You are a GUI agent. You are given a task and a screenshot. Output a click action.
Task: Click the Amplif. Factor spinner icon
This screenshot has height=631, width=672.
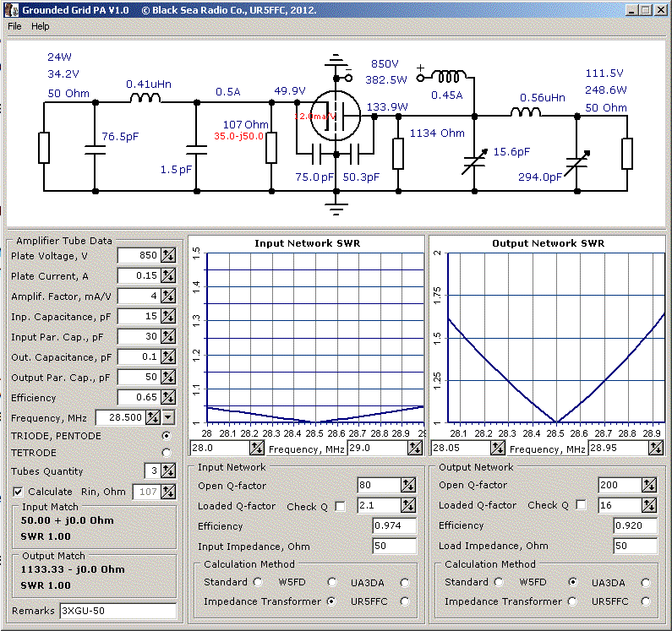[168, 296]
